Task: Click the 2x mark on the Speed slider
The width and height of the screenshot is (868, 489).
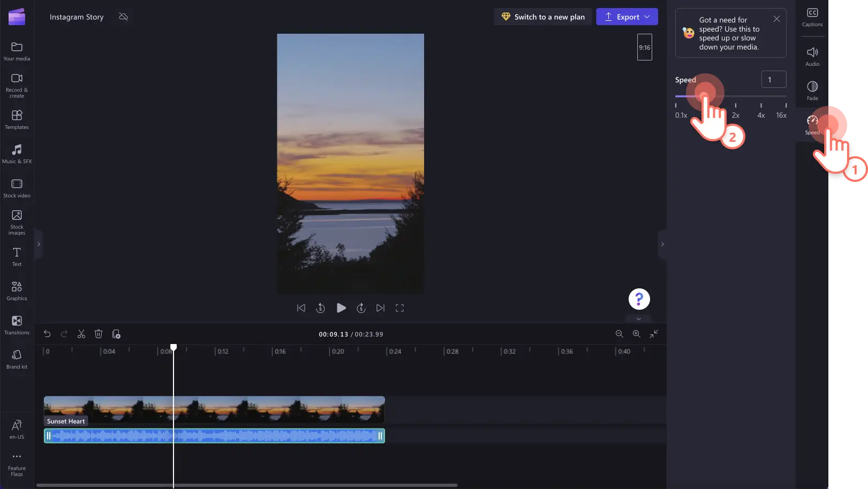Action: pyautogui.click(x=736, y=111)
